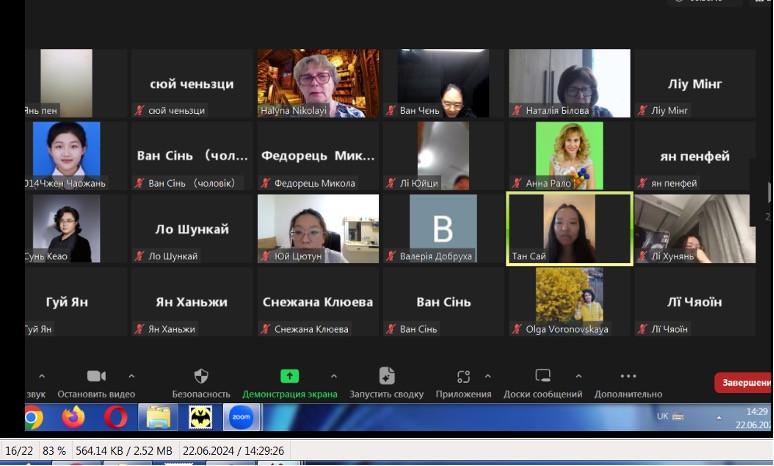Select Тан Сай active speaker tile
The image size is (774, 466).
(x=570, y=229)
